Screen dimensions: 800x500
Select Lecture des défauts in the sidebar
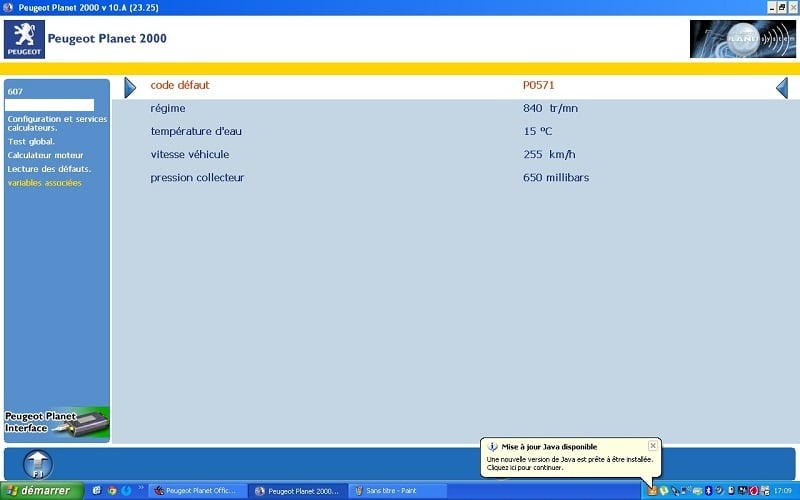[x=49, y=169]
